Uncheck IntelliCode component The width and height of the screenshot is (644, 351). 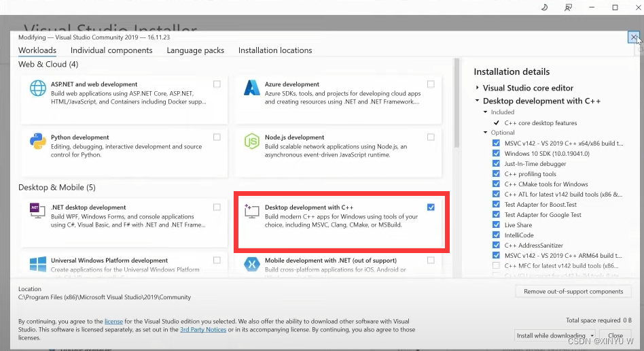tap(496, 235)
